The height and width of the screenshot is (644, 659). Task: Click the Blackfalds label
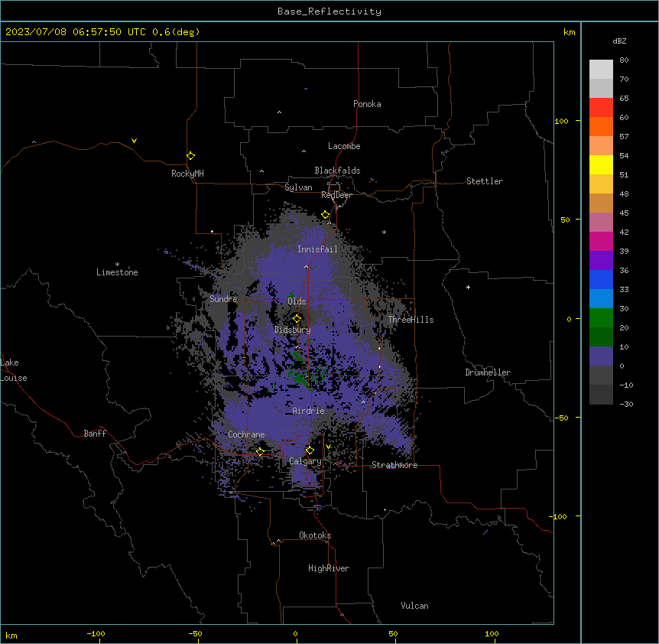click(x=337, y=171)
